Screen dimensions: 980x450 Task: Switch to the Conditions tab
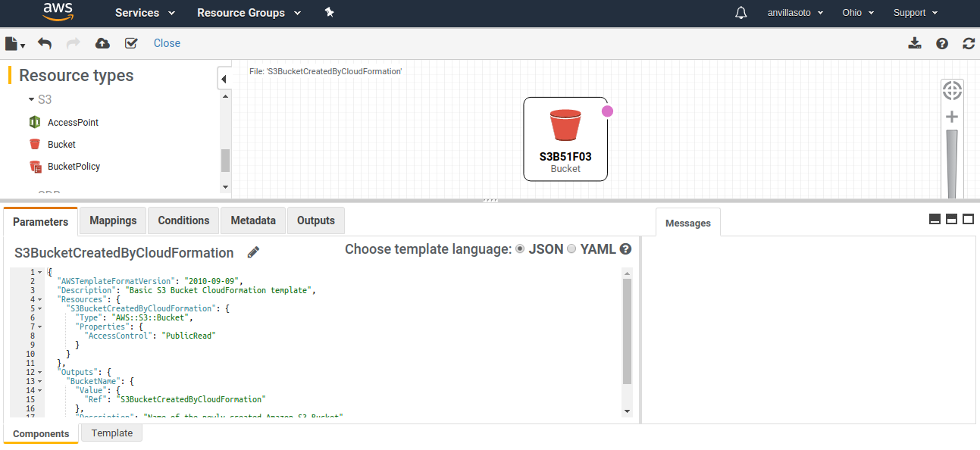183,220
